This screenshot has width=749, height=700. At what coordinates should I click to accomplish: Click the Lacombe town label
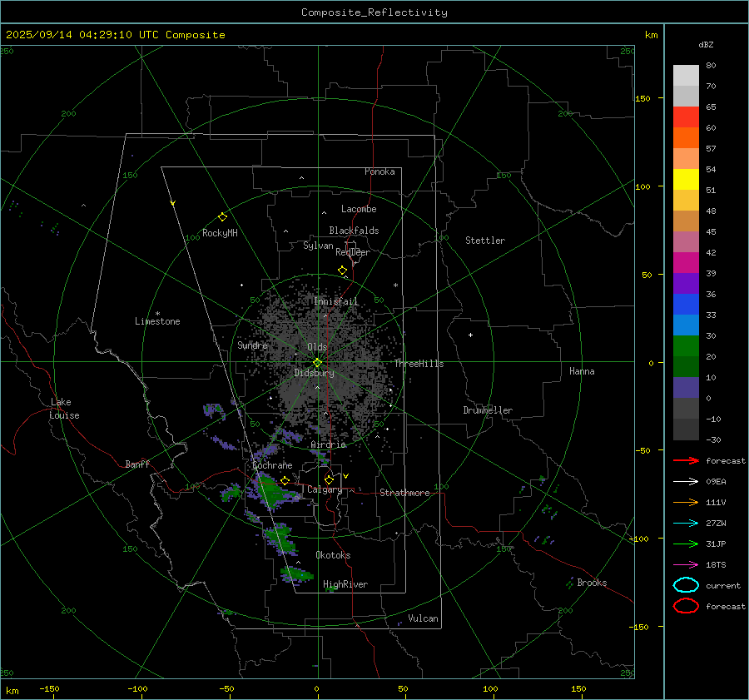click(359, 209)
